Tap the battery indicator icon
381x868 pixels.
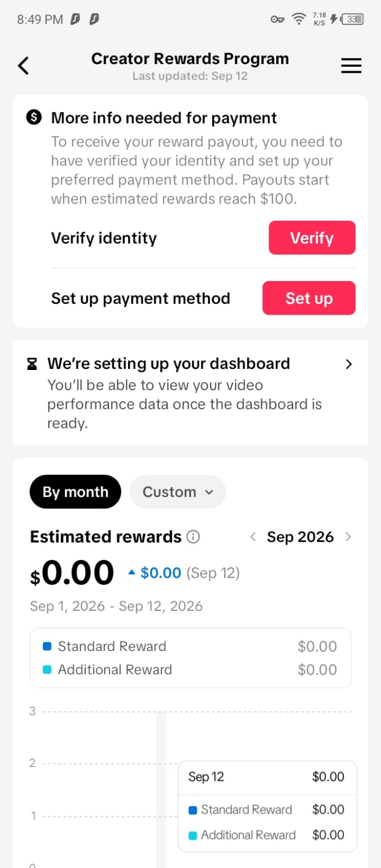click(352, 19)
